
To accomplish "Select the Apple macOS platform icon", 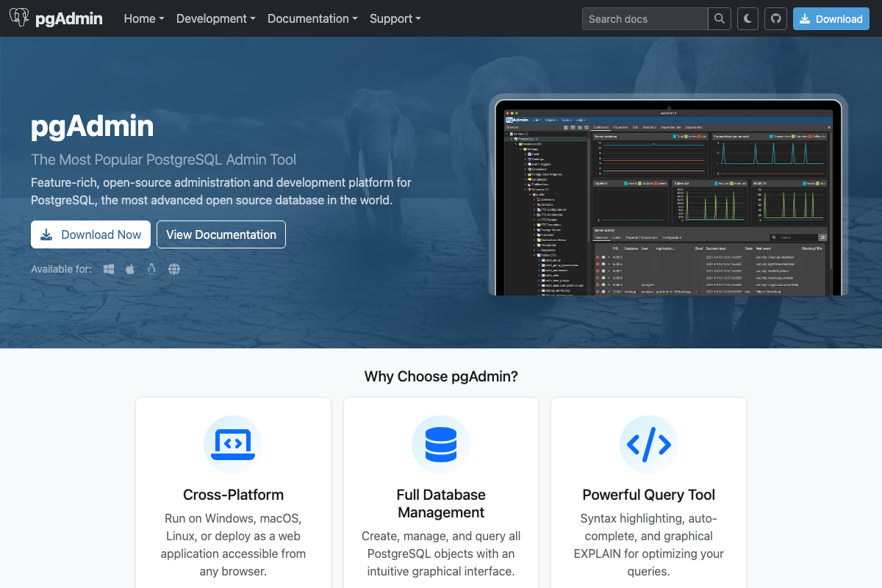I will [x=130, y=269].
